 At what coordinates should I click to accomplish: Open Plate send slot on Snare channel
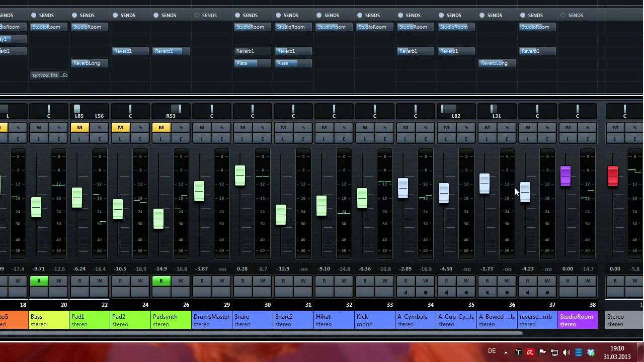click(253, 63)
